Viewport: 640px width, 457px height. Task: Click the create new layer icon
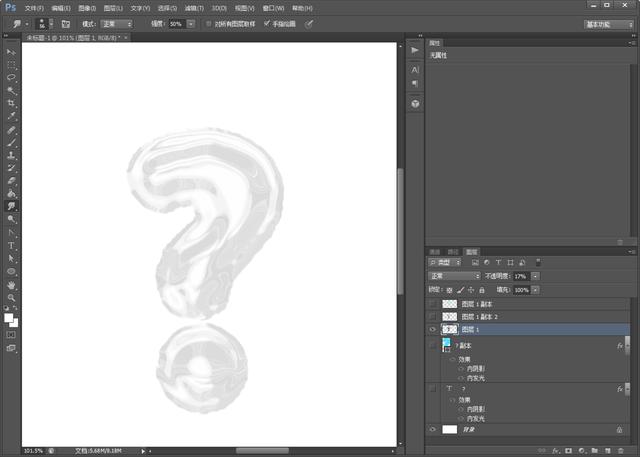(608, 451)
